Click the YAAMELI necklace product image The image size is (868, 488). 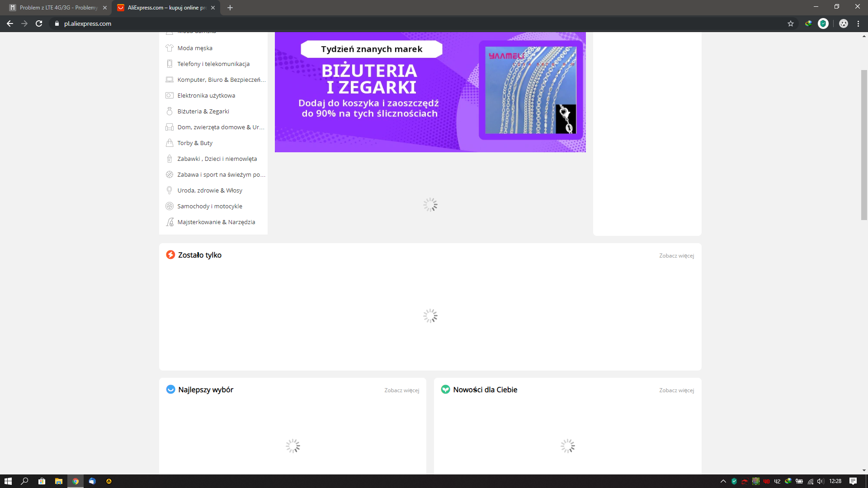point(530,90)
